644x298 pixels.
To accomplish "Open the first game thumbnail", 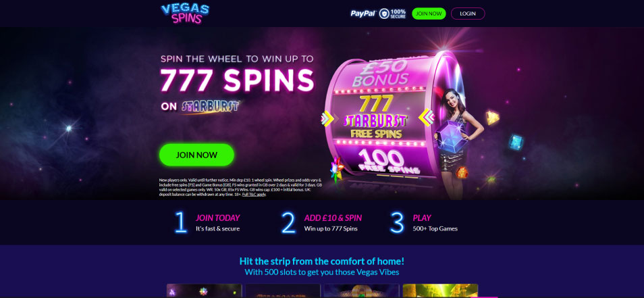I will click(204, 291).
